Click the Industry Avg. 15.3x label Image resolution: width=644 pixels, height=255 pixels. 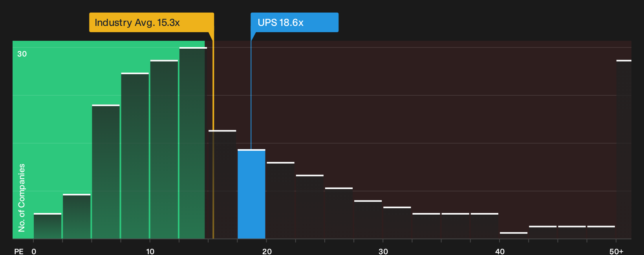click(x=152, y=22)
